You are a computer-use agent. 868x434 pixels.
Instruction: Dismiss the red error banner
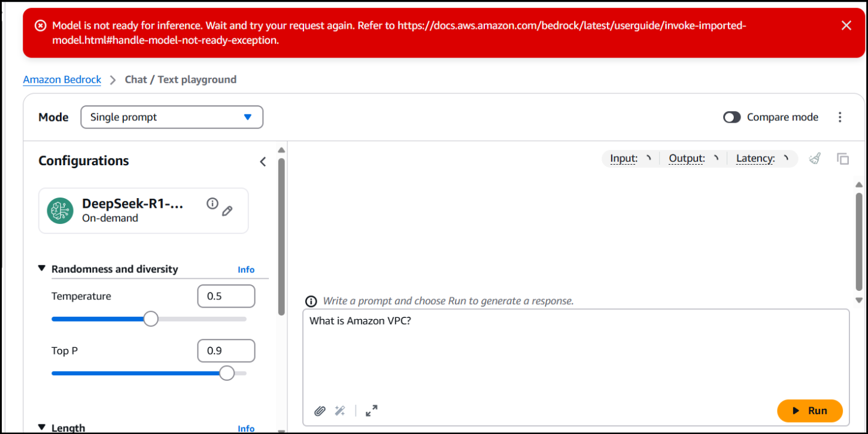(x=846, y=25)
